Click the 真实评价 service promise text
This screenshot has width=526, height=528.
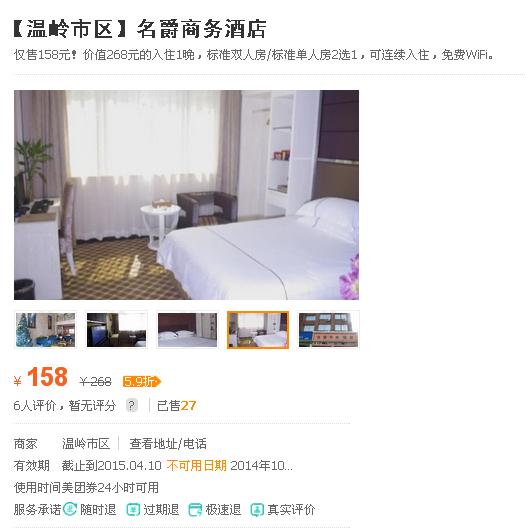click(x=291, y=509)
